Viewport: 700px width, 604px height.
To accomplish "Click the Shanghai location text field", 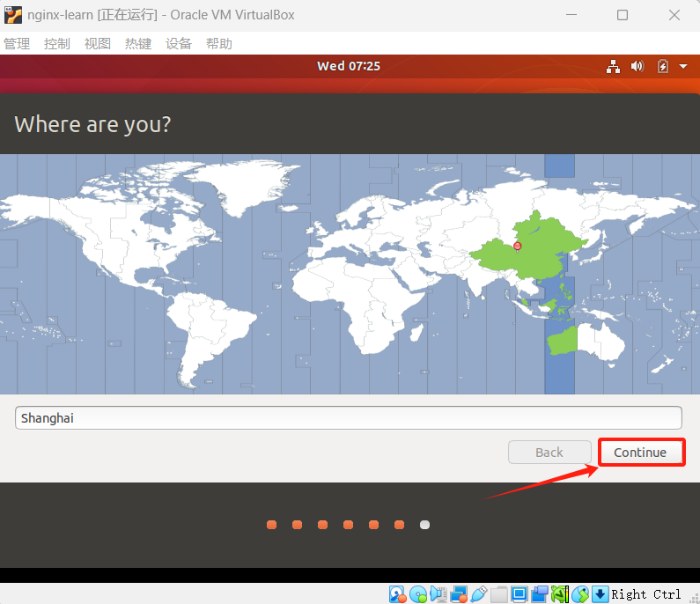I will pyautogui.click(x=348, y=418).
